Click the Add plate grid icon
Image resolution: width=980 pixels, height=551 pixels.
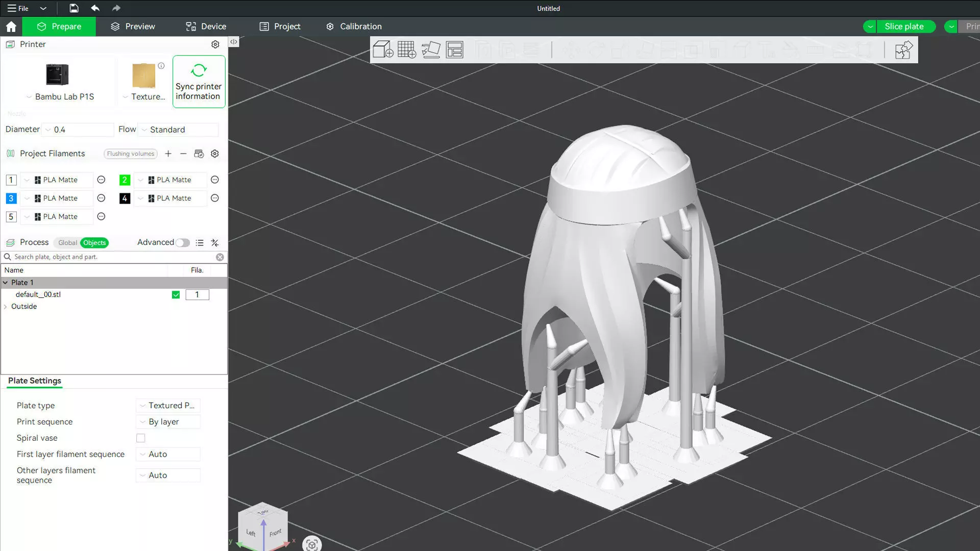tap(407, 49)
